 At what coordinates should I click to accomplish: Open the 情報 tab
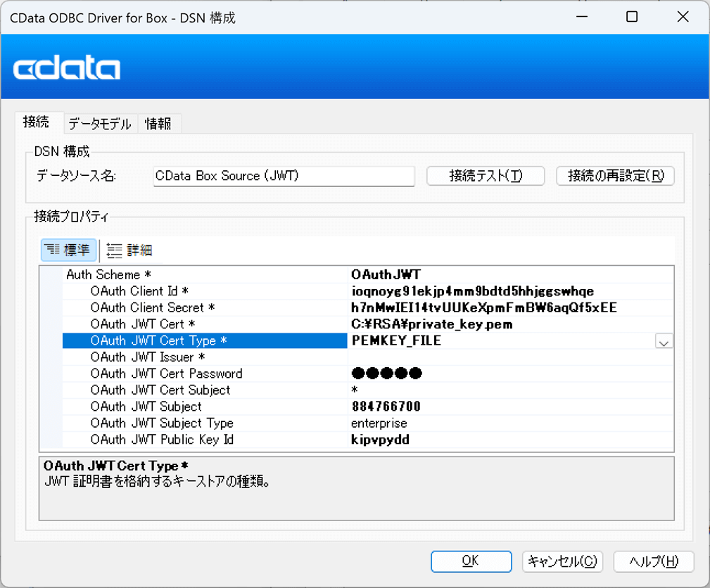tap(158, 124)
